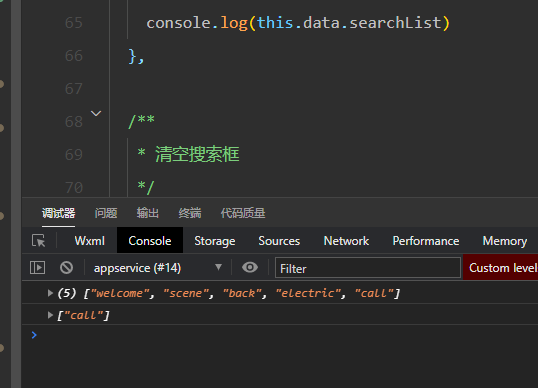Select the 问题 panel tab
The height and width of the screenshot is (388, 538).
(x=106, y=213)
